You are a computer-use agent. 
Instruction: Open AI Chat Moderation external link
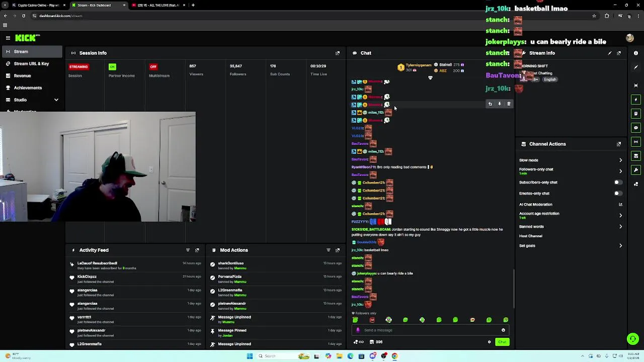coord(620,205)
